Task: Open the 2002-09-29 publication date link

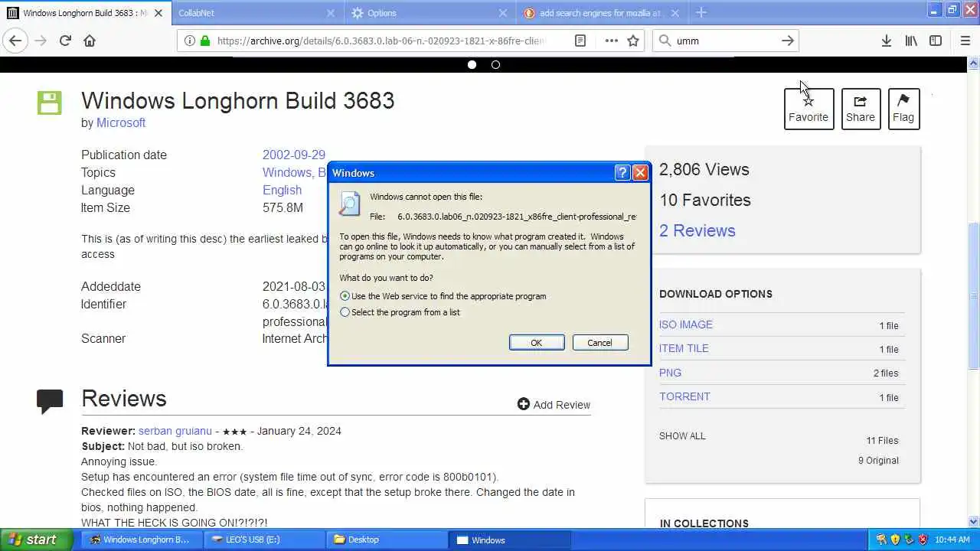Action: [294, 155]
